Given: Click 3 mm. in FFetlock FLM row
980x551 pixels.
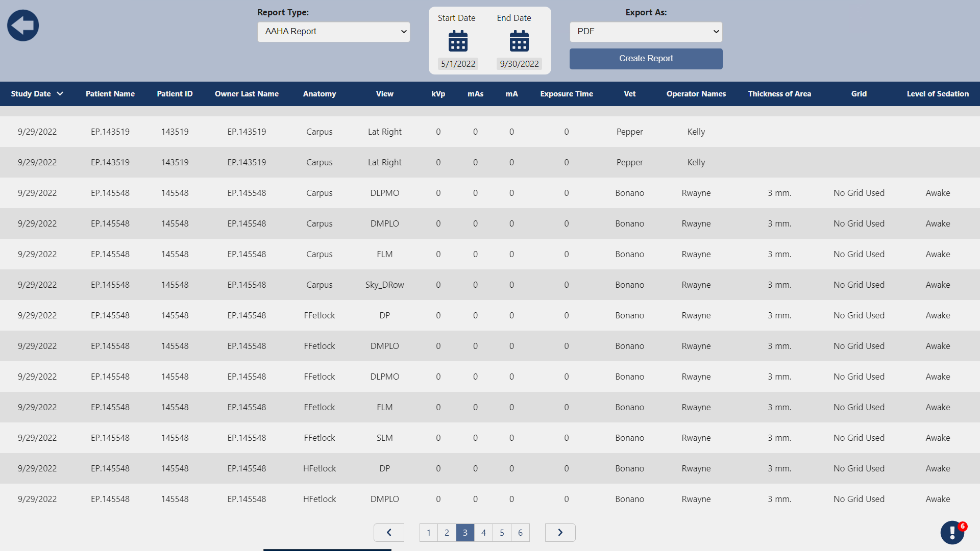Looking at the screenshot, I should (780, 407).
